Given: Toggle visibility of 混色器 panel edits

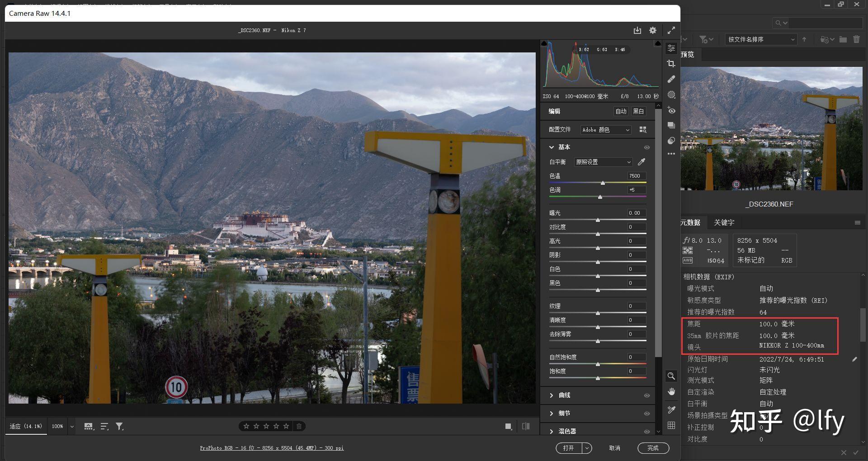Looking at the screenshot, I should pos(647,432).
